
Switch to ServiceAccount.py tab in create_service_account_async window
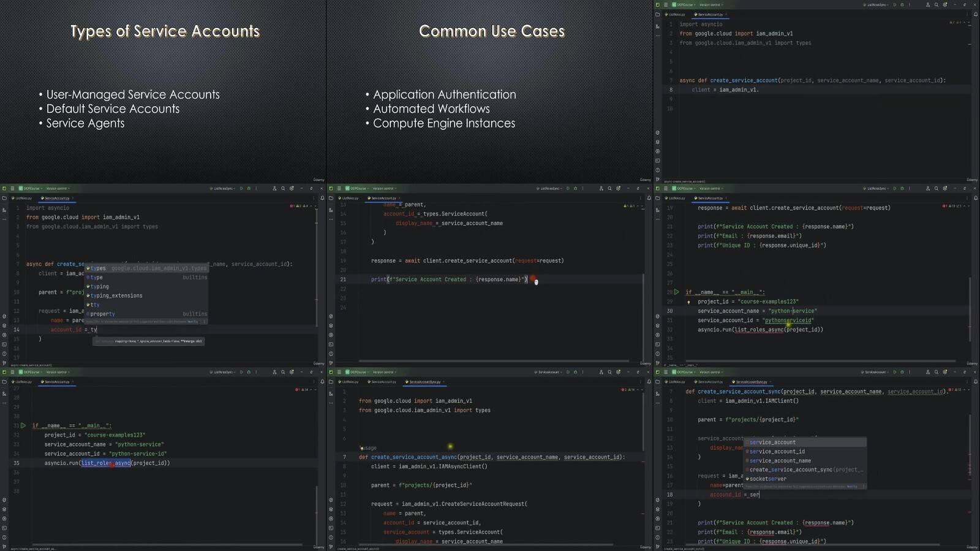point(383,382)
